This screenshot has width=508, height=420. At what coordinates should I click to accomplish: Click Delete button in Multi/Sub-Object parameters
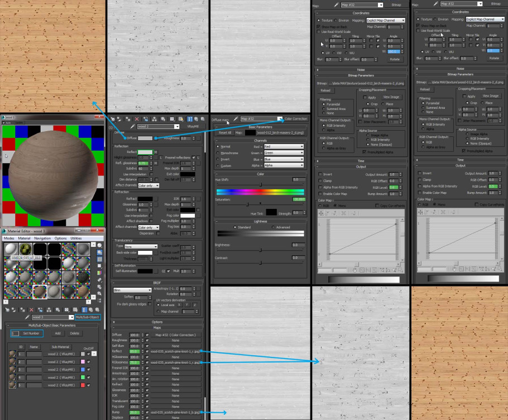(74, 333)
